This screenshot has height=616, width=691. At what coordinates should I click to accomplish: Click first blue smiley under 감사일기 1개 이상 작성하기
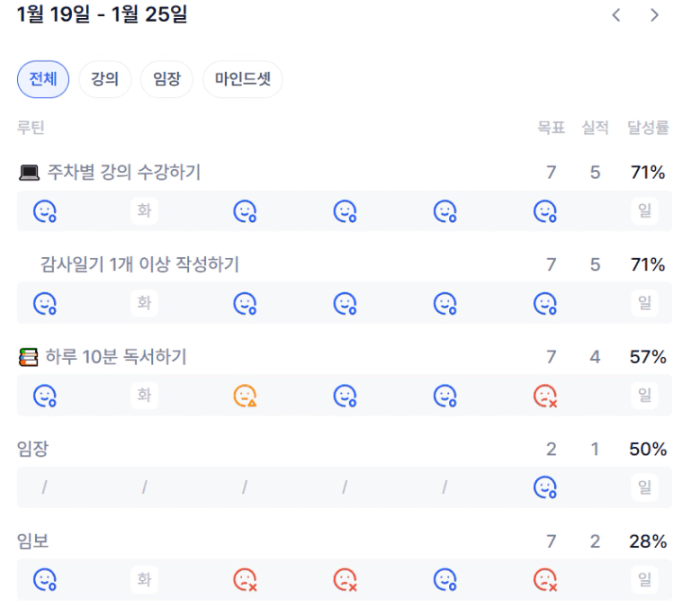click(x=45, y=303)
